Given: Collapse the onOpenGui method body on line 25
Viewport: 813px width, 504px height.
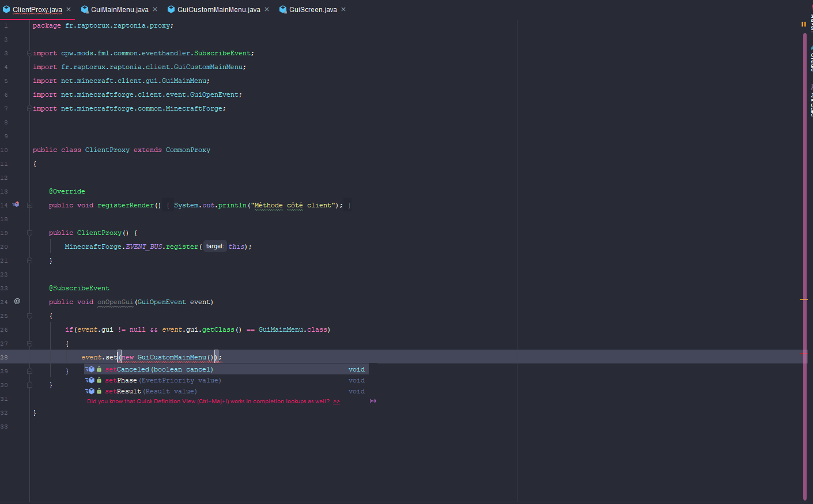Looking at the screenshot, I should pyautogui.click(x=29, y=316).
